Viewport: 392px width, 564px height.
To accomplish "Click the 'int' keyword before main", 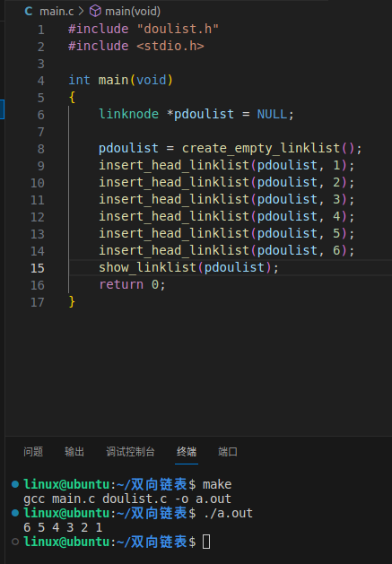I will [79, 80].
